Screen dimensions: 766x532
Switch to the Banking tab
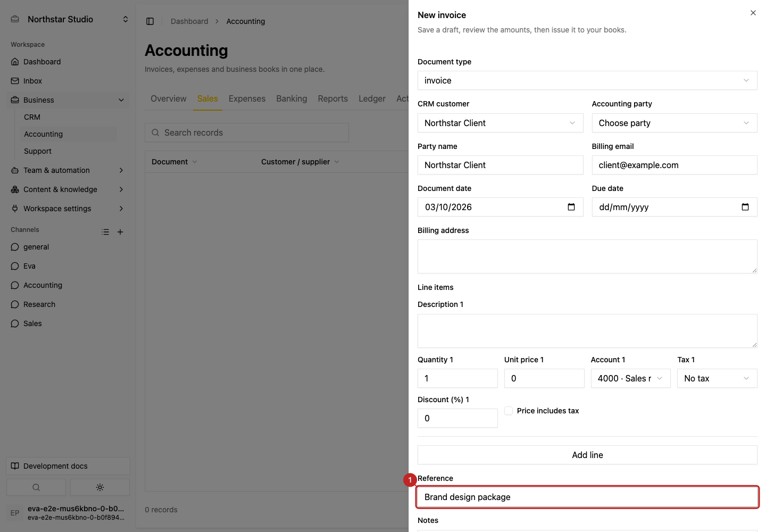(x=292, y=98)
